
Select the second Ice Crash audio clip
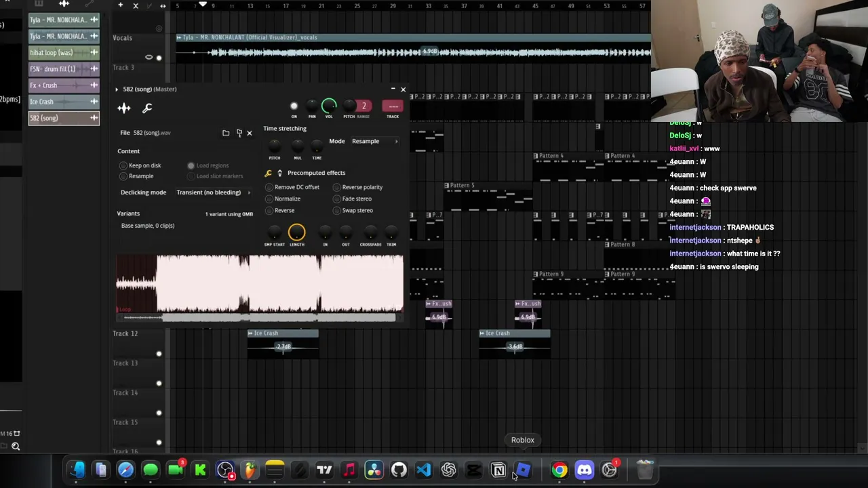coord(515,343)
